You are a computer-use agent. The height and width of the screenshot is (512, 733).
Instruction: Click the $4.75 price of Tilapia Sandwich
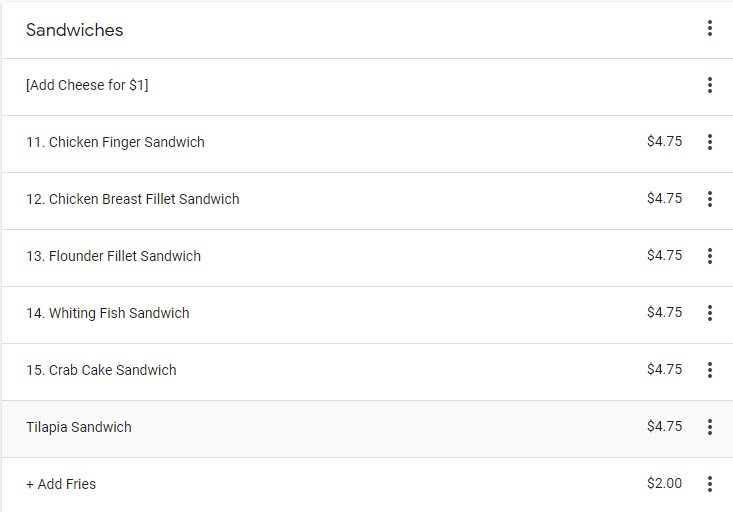pos(664,427)
